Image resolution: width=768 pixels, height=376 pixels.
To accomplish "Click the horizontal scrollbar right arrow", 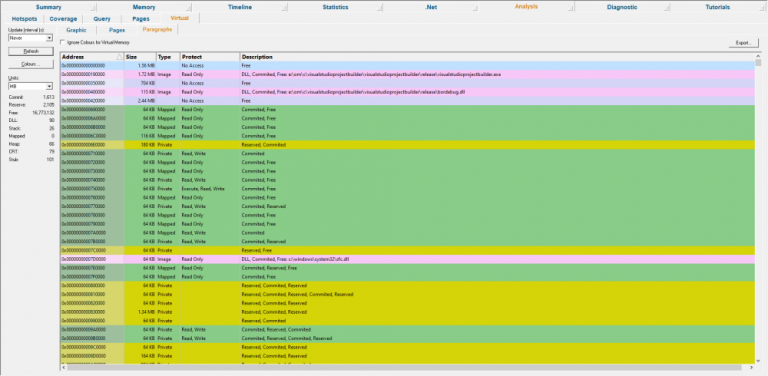I will (x=751, y=367).
